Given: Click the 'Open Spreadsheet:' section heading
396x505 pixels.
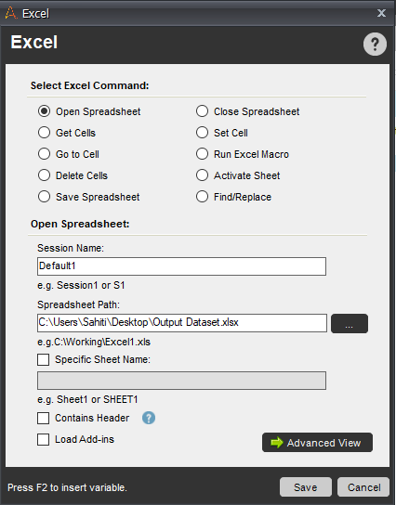Looking at the screenshot, I should point(80,224).
